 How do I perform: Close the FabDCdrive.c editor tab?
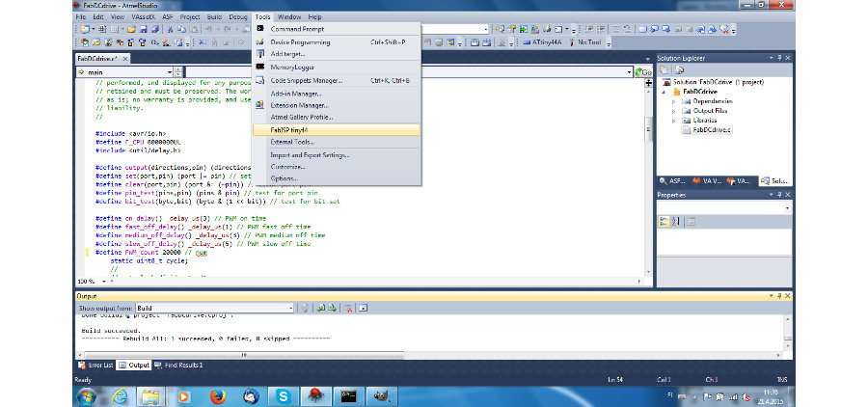[x=125, y=59]
